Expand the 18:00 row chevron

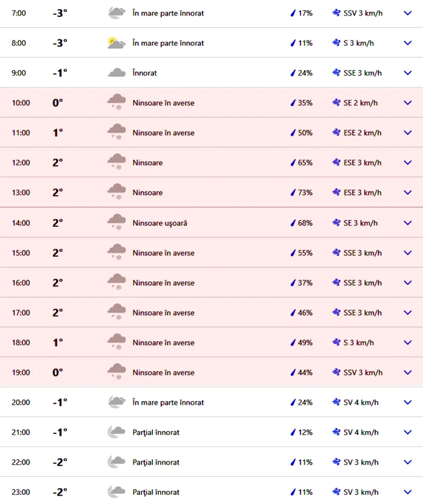click(407, 343)
